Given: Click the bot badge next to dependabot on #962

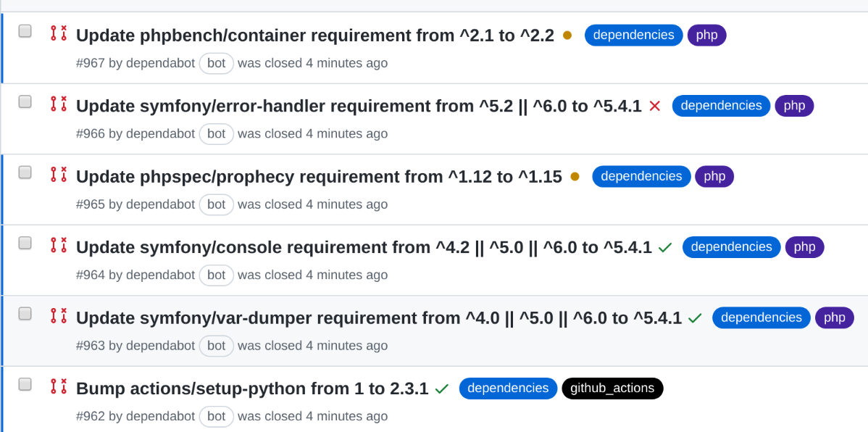Looking at the screenshot, I should coord(216,416).
